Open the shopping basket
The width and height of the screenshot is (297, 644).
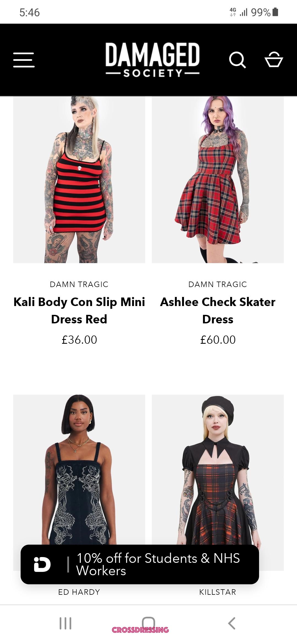click(274, 59)
